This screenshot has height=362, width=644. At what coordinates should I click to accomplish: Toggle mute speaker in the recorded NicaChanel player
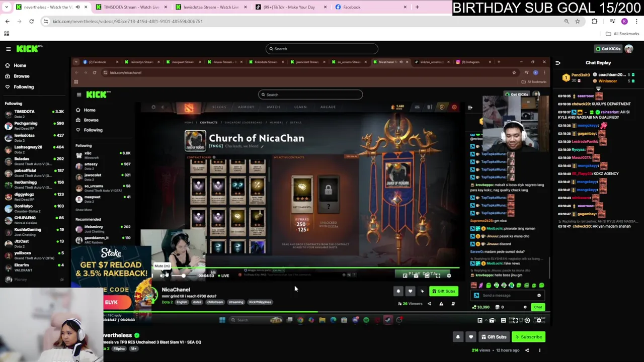tap(163, 276)
